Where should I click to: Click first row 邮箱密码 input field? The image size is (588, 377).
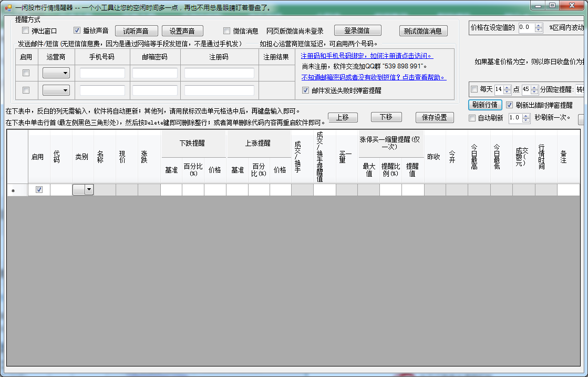pos(155,73)
